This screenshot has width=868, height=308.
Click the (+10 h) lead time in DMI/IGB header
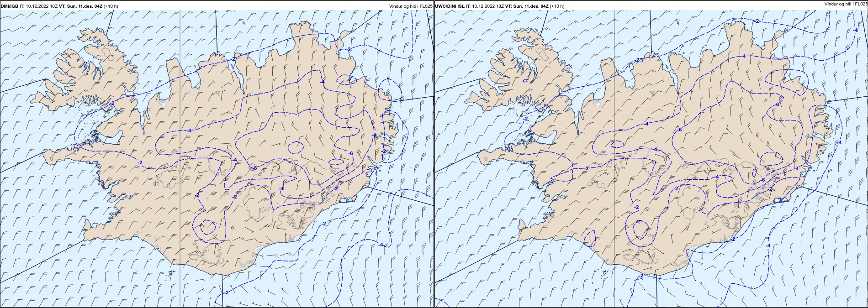point(111,6)
